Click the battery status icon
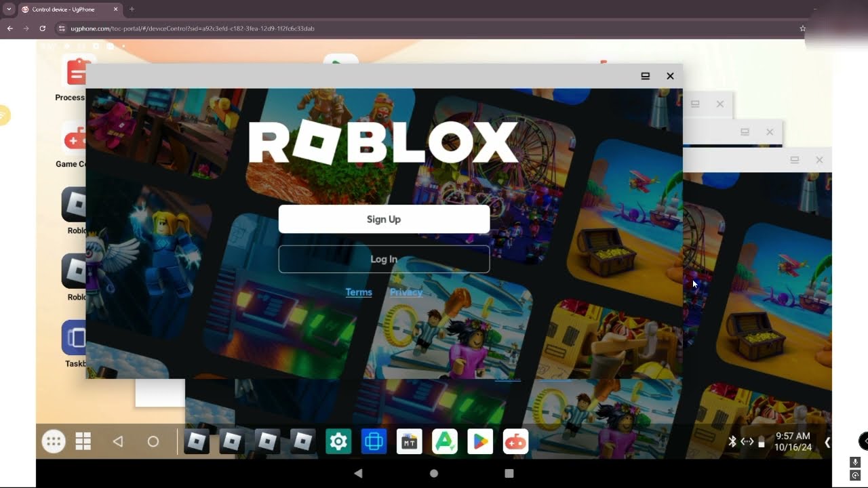This screenshot has width=868, height=488. (x=762, y=443)
